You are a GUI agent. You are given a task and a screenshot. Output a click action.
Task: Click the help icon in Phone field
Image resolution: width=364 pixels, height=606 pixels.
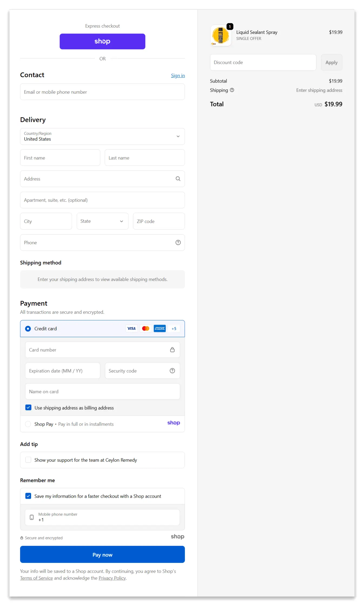tap(178, 243)
